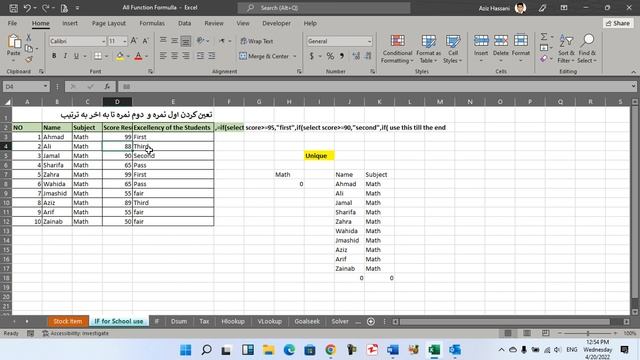The width and height of the screenshot is (640, 360).
Task: Align text to the right
Action: coord(186,56)
